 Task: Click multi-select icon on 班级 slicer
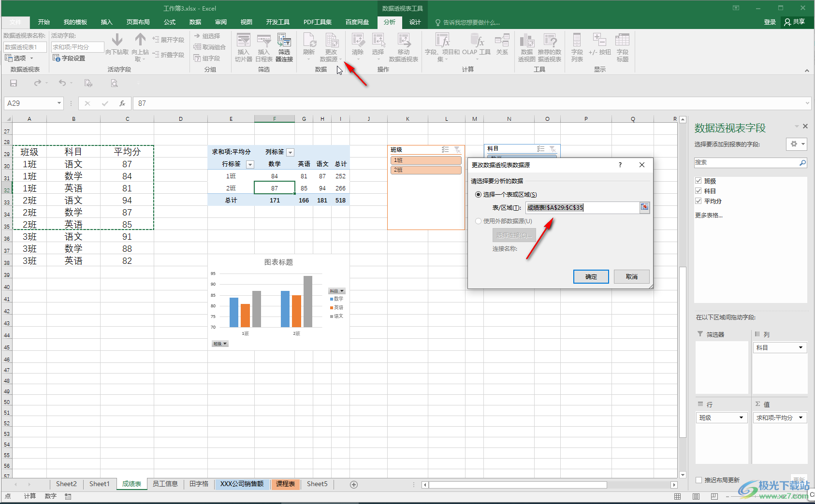(445, 150)
